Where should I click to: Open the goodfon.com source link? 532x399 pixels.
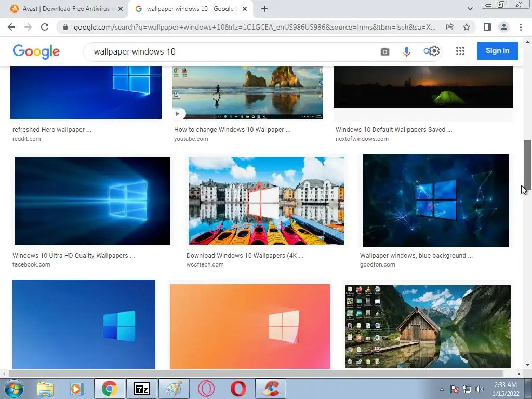pyautogui.click(x=377, y=264)
